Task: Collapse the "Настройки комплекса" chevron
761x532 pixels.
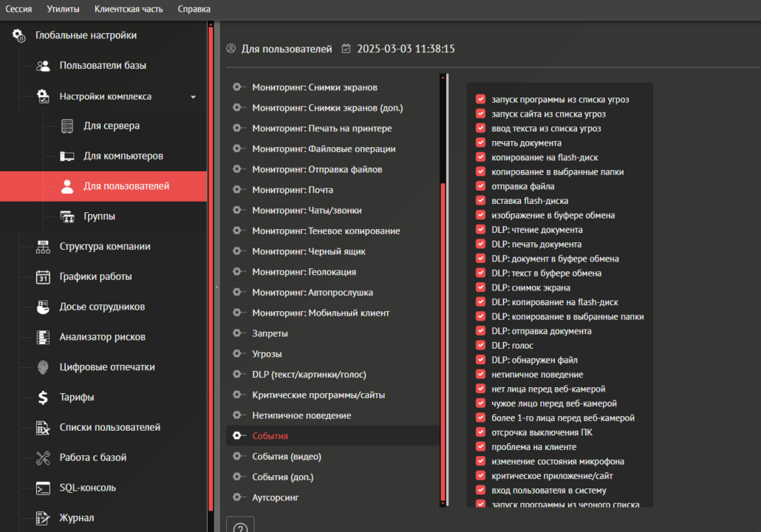Action: 194,97
